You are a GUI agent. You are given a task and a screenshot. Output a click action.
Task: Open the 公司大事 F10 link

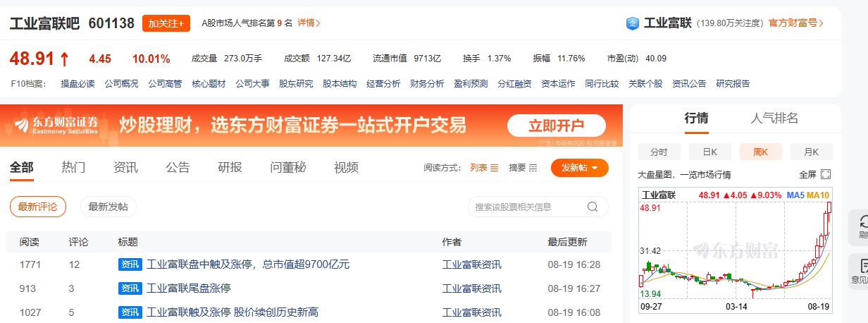(x=252, y=84)
